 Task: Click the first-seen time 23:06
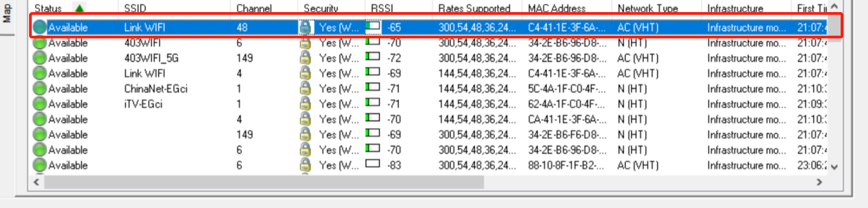812,165
